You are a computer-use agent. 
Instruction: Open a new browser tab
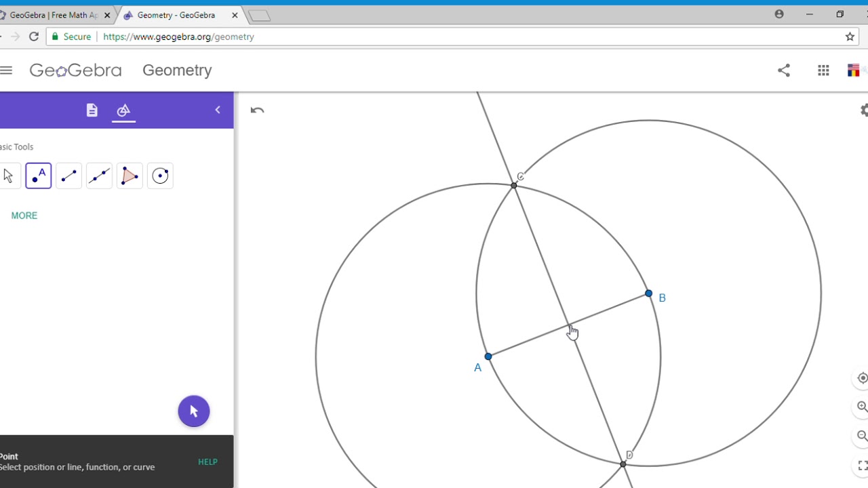260,16
